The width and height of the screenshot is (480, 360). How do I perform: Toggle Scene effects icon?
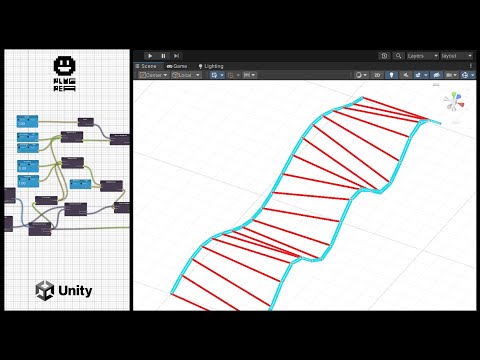[x=418, y=75]
